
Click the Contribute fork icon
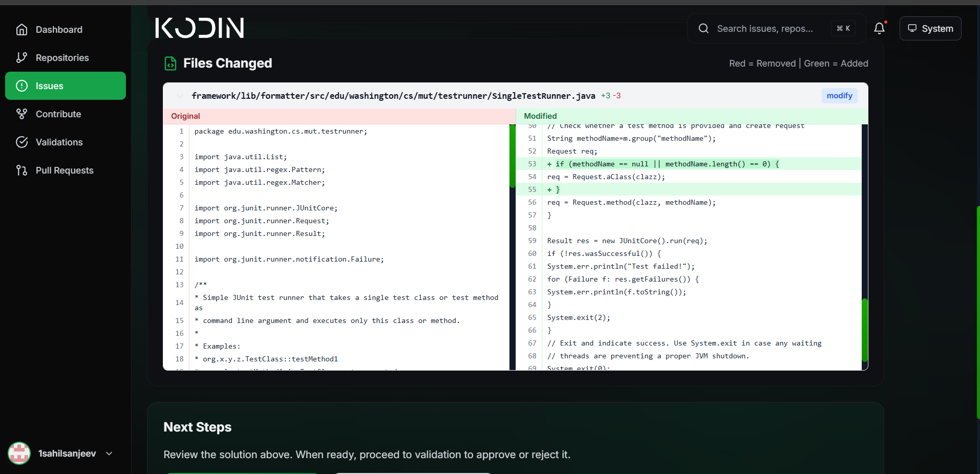coord(22,114)
